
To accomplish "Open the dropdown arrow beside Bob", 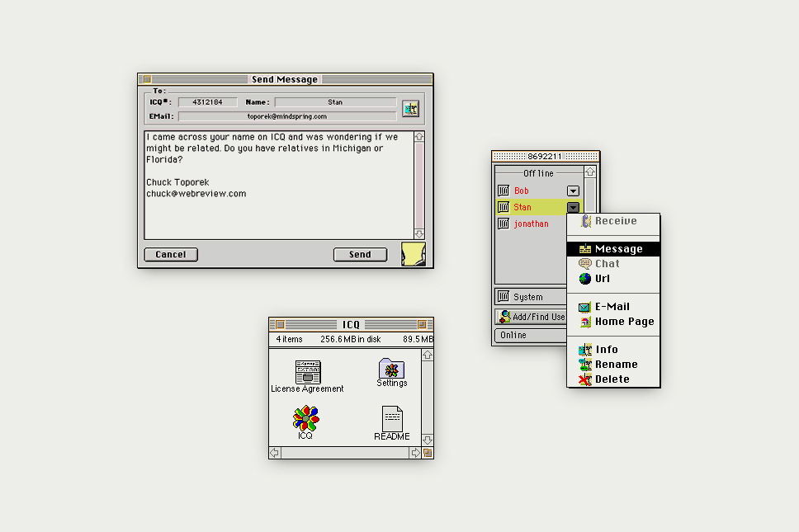I will click(x=573, y=191).
